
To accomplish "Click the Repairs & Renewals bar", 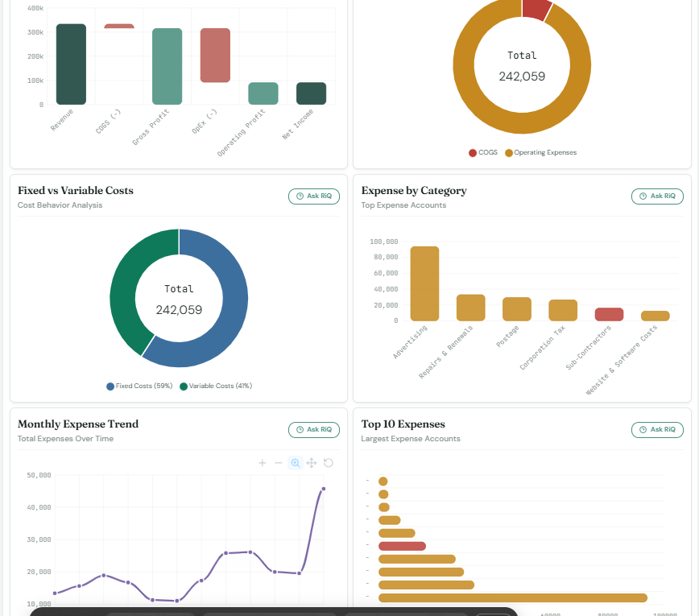I will (471, 308).
